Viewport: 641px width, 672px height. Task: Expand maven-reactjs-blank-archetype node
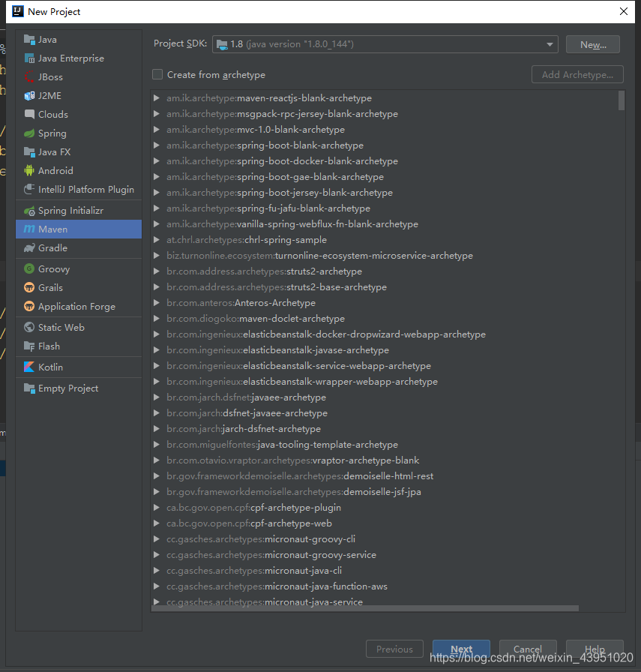[x=157, y=98]
